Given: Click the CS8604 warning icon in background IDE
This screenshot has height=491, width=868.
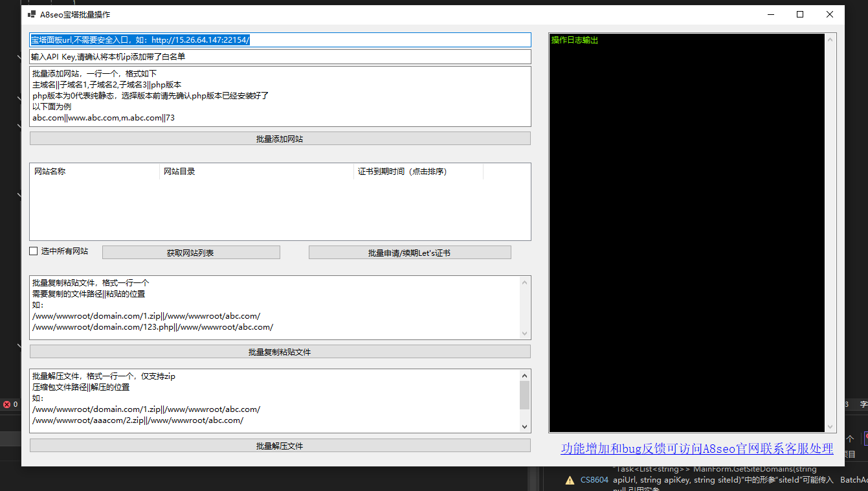Looking at the screenshot, I should click(570, 480).
